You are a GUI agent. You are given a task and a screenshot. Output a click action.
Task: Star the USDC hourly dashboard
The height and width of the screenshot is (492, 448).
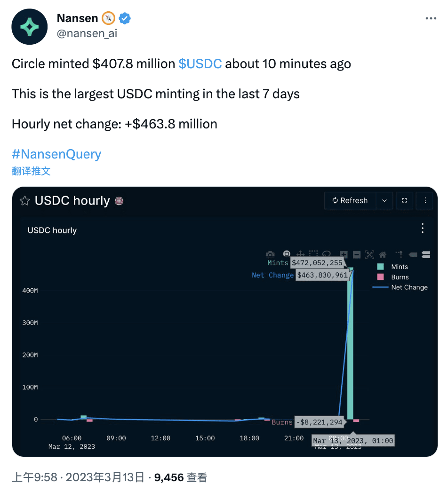pos(24,200)
